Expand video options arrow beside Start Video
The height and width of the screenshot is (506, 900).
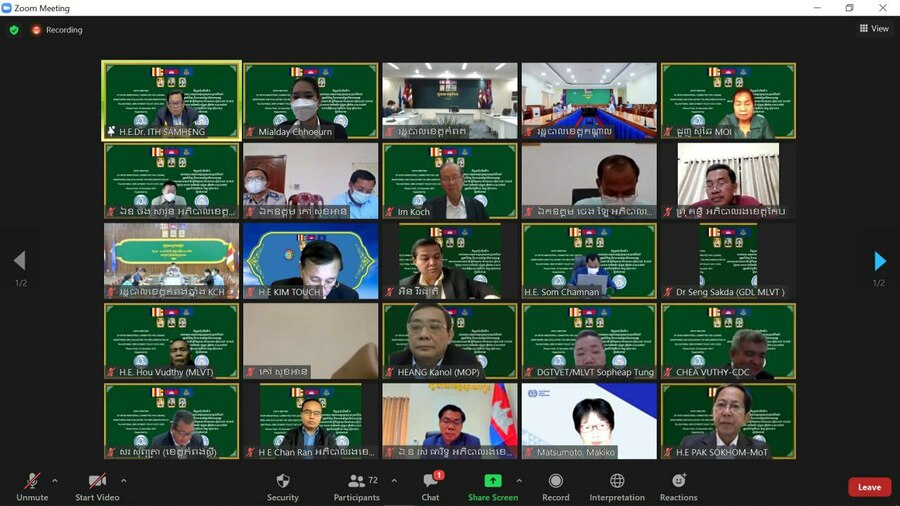pos(123,480)
